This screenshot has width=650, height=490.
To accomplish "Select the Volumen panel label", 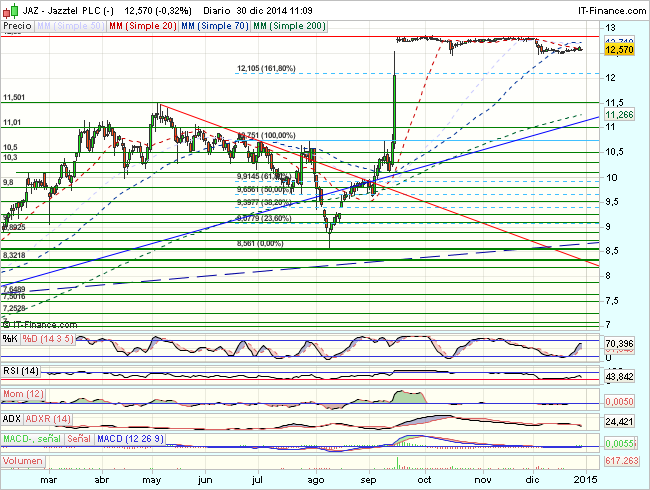I will (x=22, y=462).
